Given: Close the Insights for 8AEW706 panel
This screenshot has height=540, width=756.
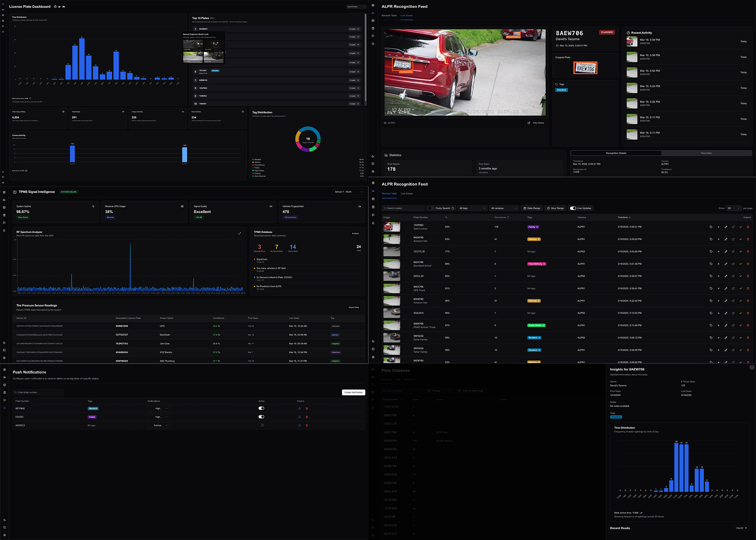Looking at the screenshot, I should pyautogui.click(x=752, y=368).
